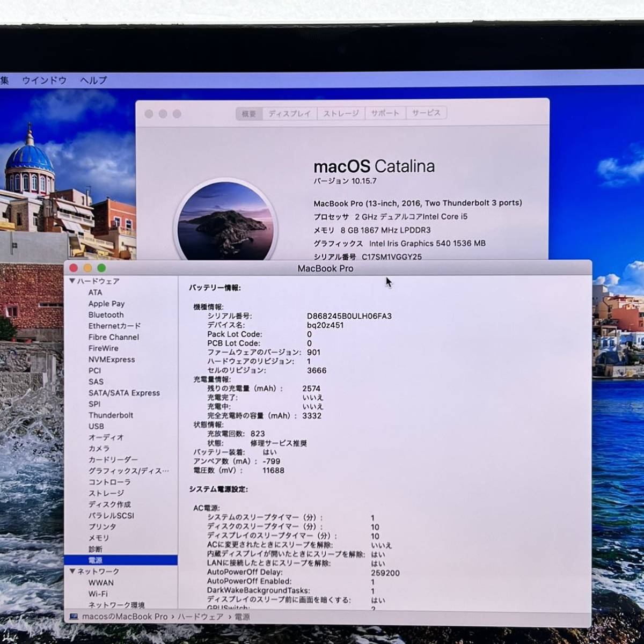
Task: Collapse the ネットワーク tree section
Action: point(72,572)
